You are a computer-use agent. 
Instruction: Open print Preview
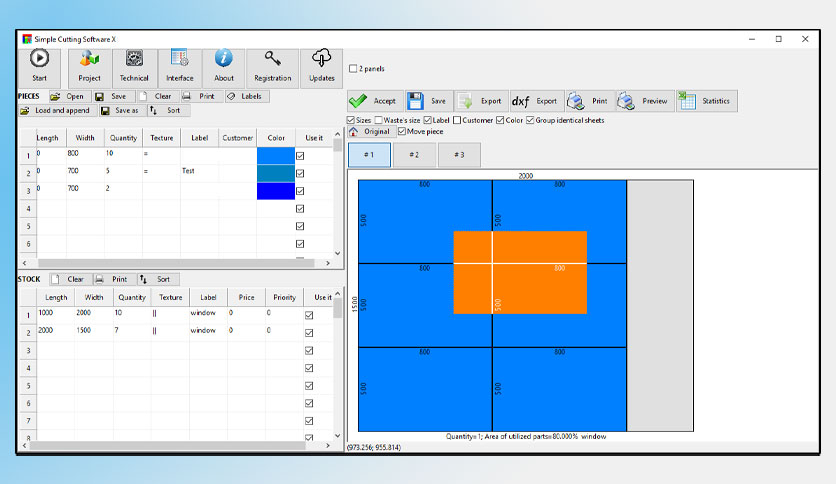(x=645, y=101)
